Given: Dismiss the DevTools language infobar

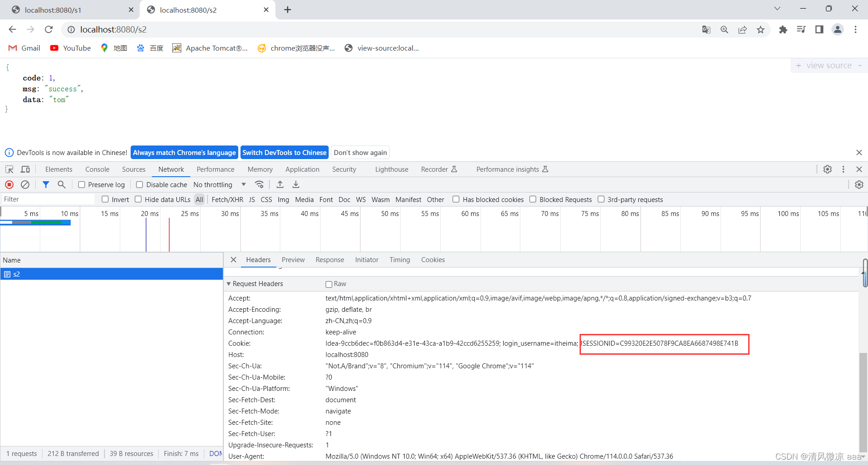Looking at the screenshot, I should tap(859, 153).
